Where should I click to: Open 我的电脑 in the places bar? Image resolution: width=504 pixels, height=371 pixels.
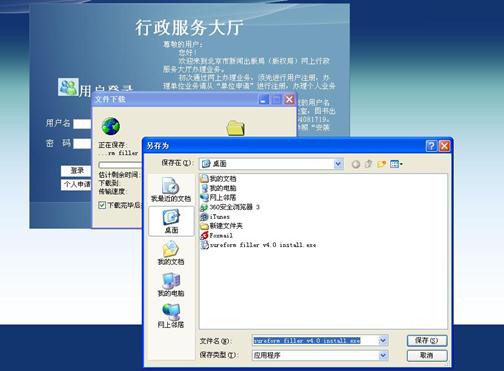[x=171, y=284]
